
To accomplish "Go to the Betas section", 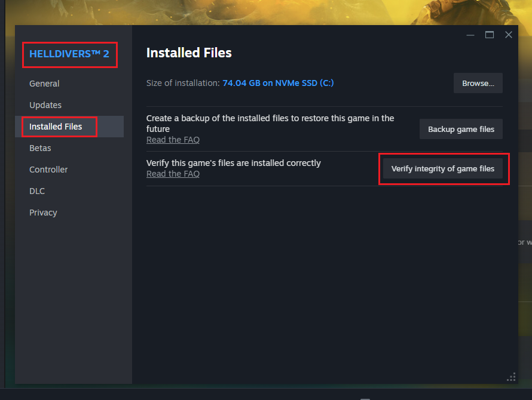I will pyautogui.click(x=40, y=148).
